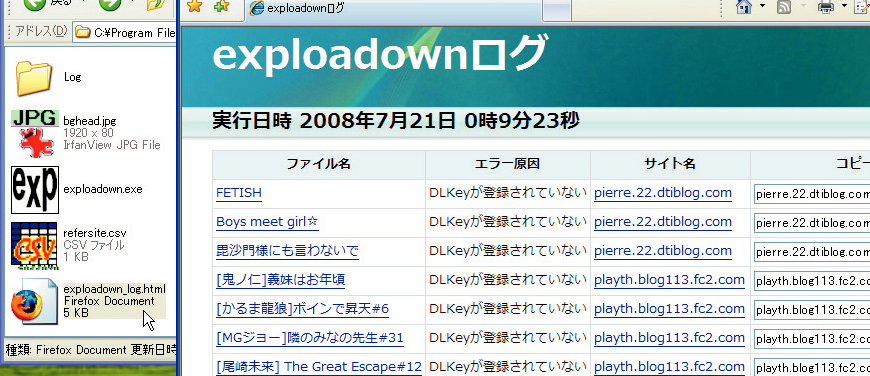Screen dimensions: 870x376
Task: Click the Add to Favorites star-plus icon
Action: 221,6
